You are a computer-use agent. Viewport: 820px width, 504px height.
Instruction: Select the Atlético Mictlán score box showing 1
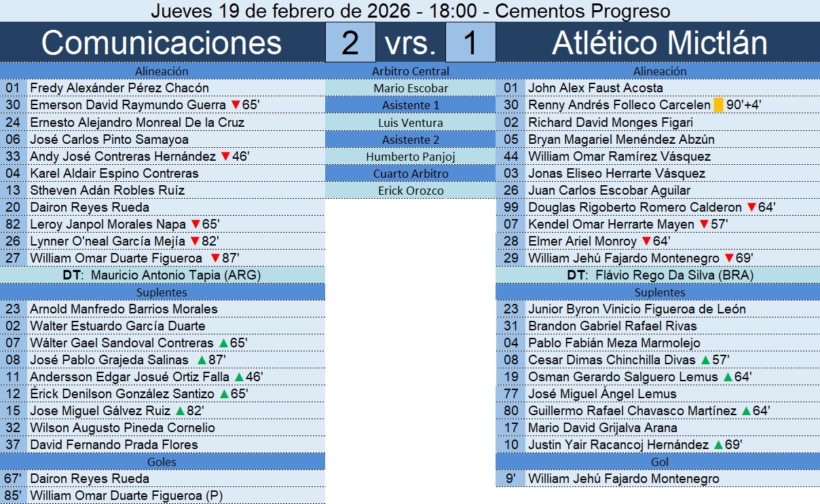470,43
